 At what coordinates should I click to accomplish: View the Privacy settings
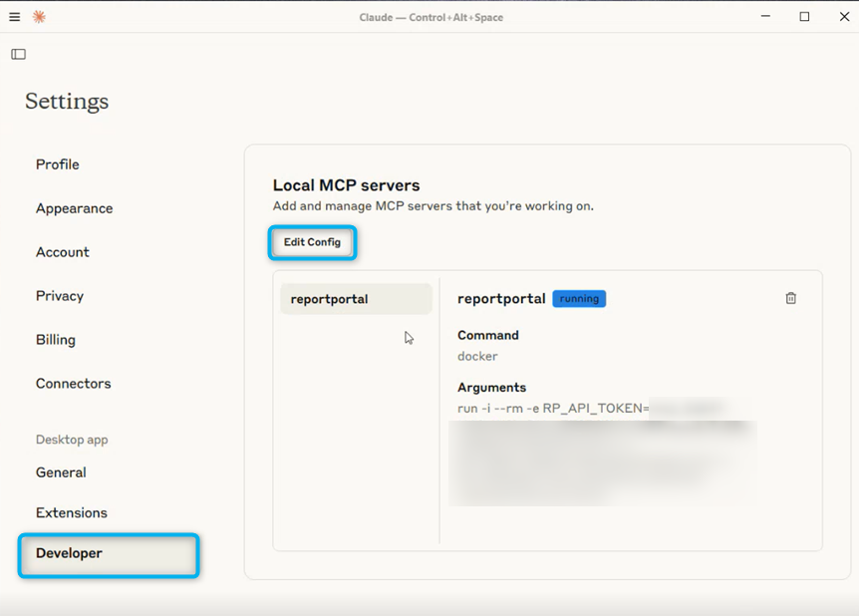coord(59,296)
